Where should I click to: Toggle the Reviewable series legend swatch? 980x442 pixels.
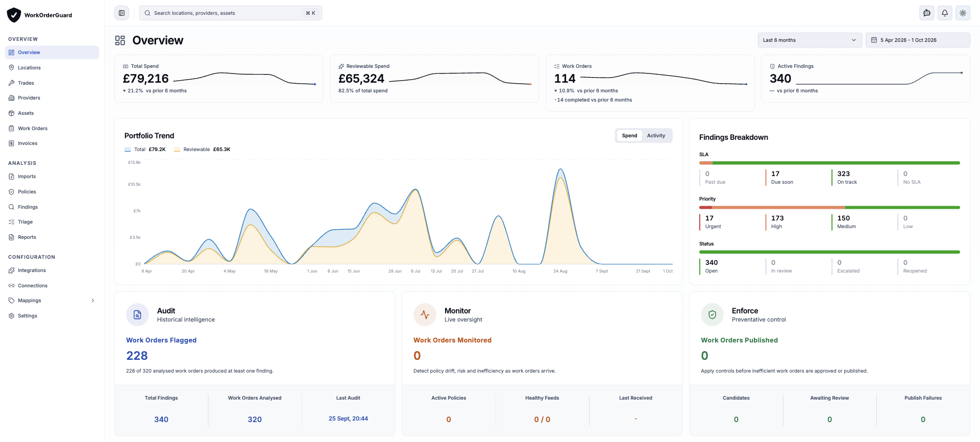click(177, 150)
